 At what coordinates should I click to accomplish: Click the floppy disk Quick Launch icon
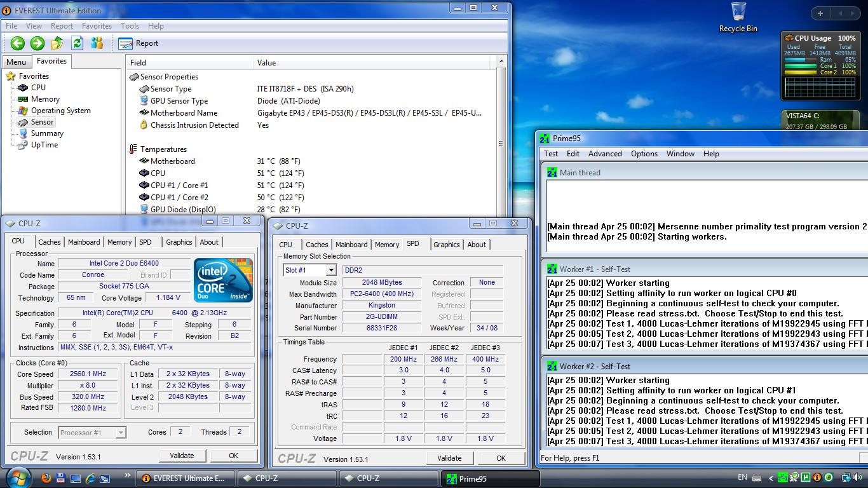tap(61, 478)
